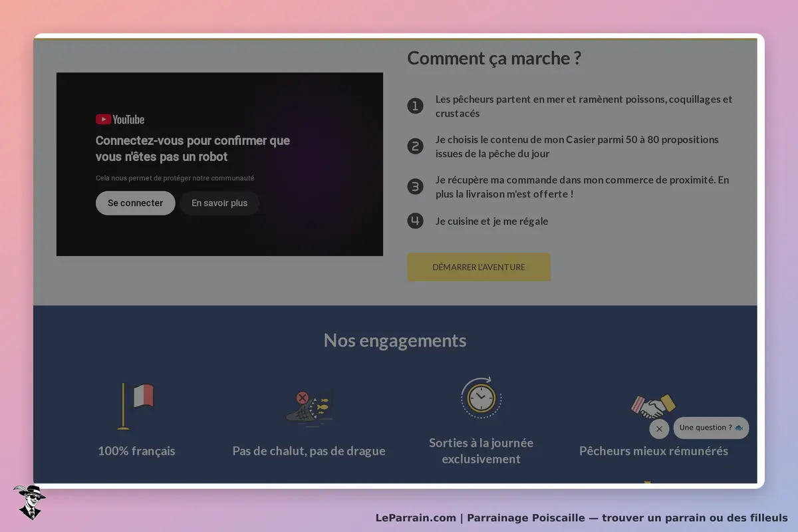Screen dimensions: 798x532
Task: Click the En savoir plus button
Action: coord(219,203)
